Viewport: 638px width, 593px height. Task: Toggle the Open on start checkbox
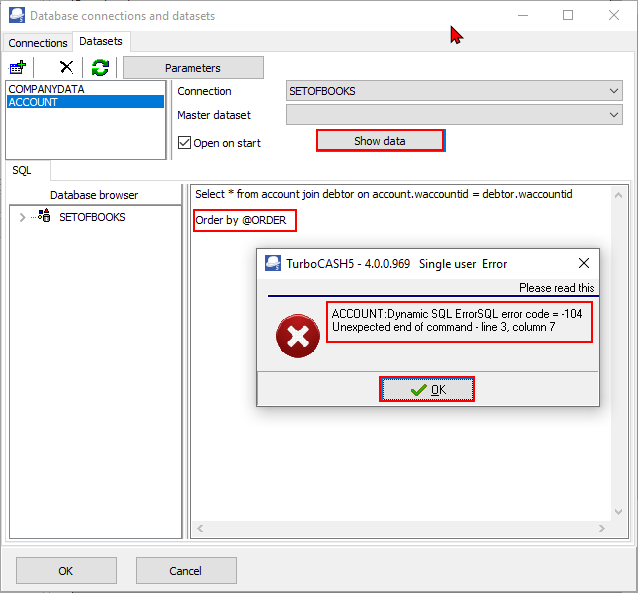[x=184, y=143]
